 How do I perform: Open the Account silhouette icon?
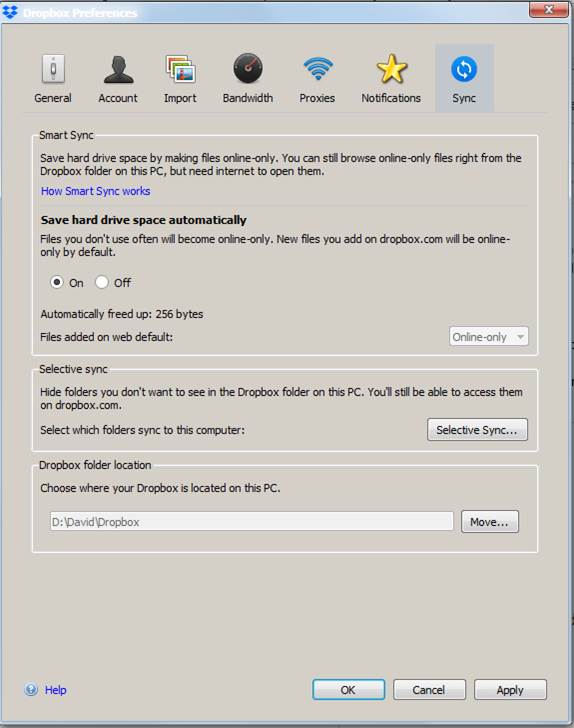(118, 69)
